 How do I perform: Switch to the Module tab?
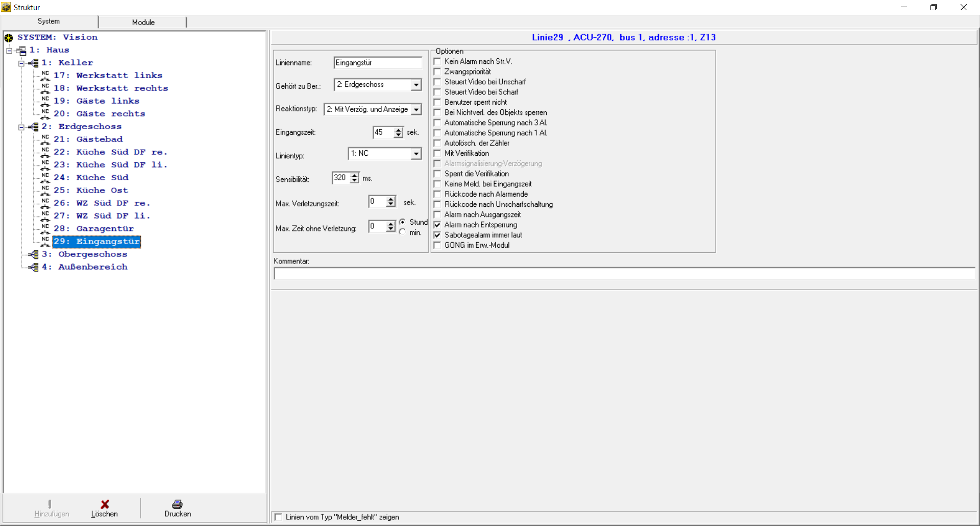143,22
